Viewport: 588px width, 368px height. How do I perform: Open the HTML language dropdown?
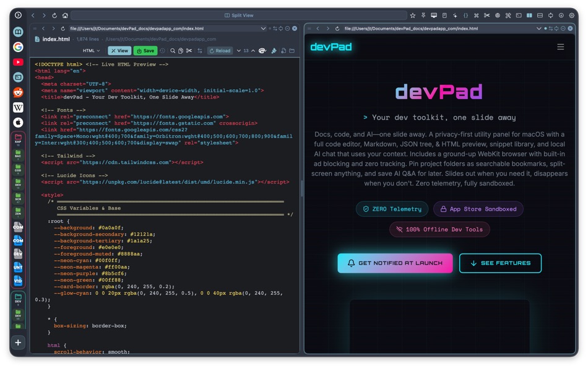coord(90,50)
